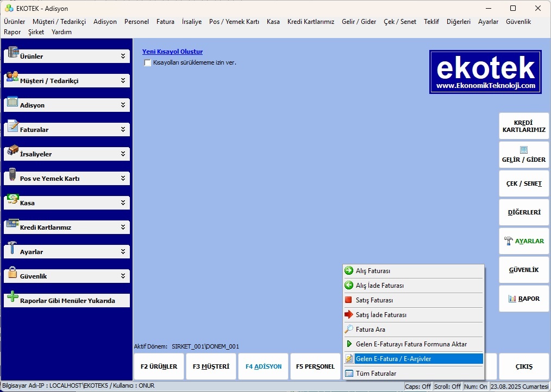The height and width of the screenshot is (392, 551).
Task: Click the green plus icon for Raporlar
Action: tap(12, 296)
